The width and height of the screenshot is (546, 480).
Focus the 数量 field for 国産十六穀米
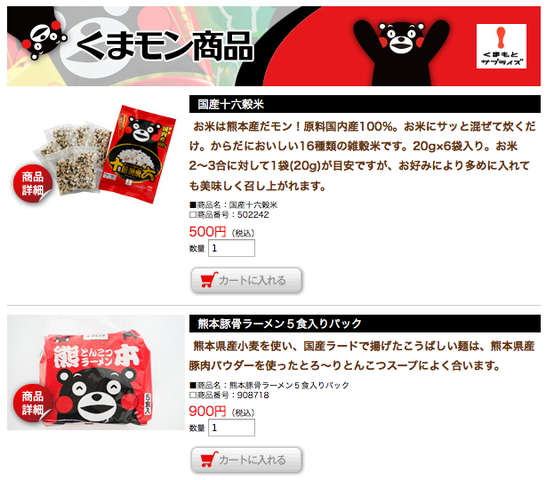pyautogui.click(x=231, y=248)
